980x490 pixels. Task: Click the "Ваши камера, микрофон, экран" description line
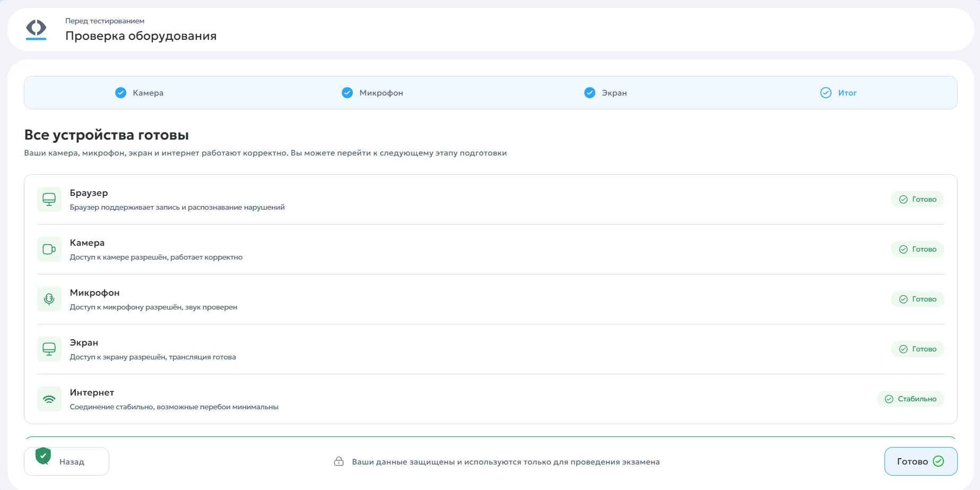[265, 153]
